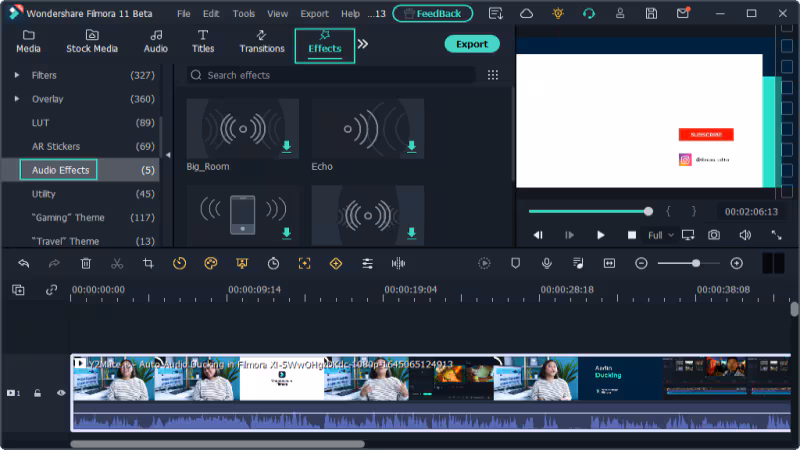The height and width of the screenshot is (450, 800).
Task: Open the user account icon
Action: click(x=620, y=14)
